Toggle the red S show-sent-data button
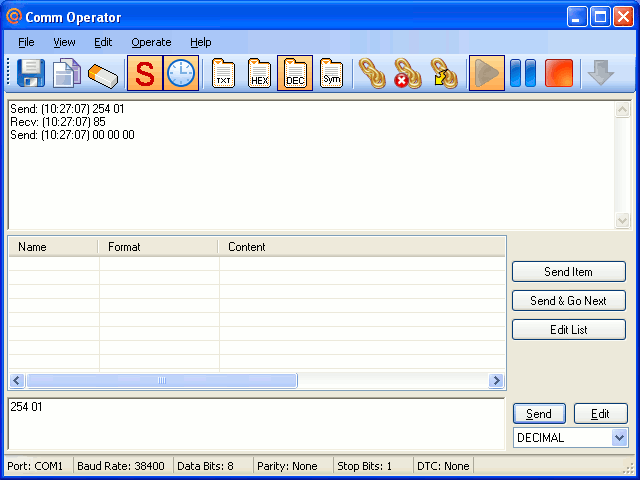This screenshot has width=640, height=480. 145,73
